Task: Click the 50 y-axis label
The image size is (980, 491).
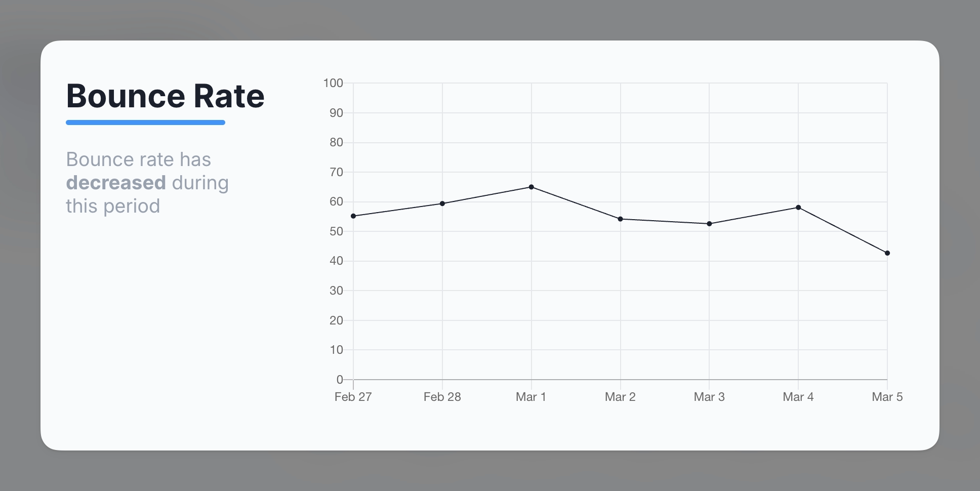Action: 336,231
